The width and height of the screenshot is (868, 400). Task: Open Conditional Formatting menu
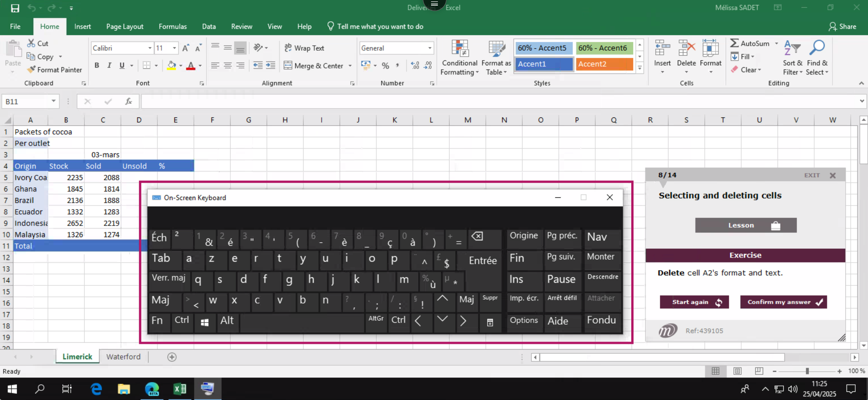460,58
